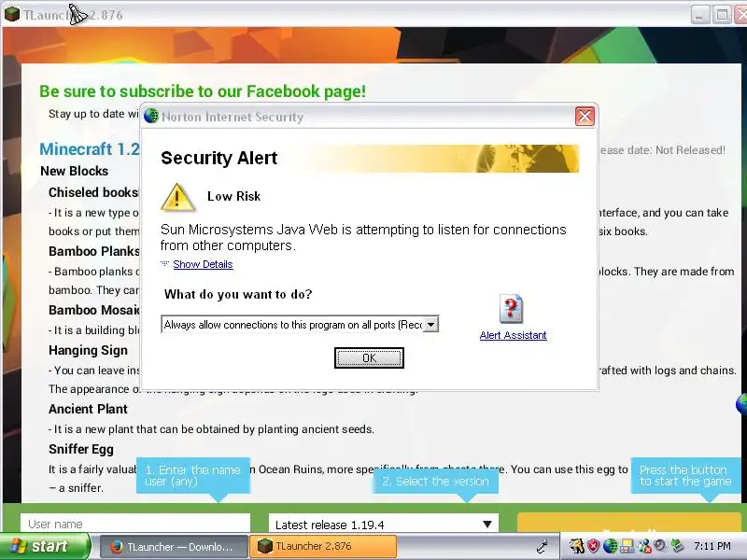
Task: Click the volume speaker tray icon
Action: pos(660,546)
